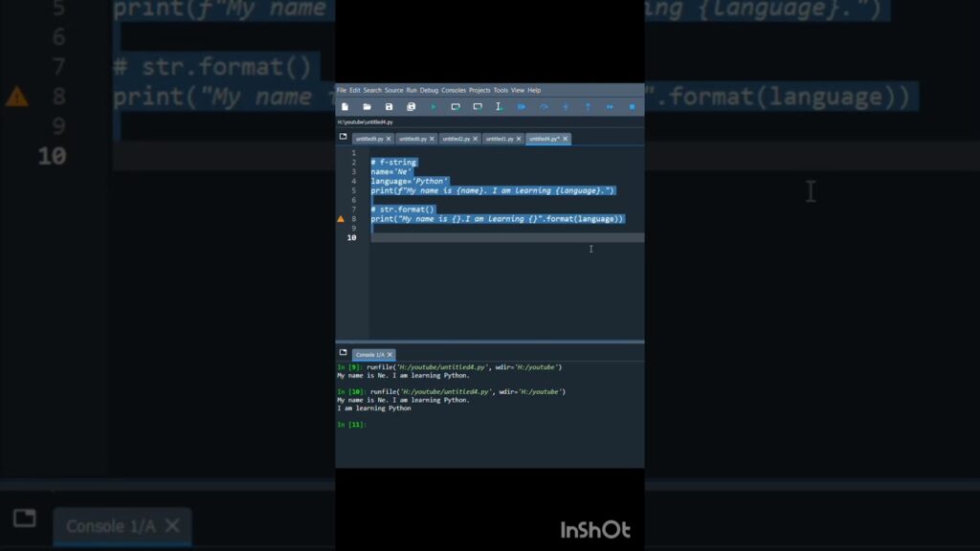Open an existing file via toolbar

coord(366,106)
